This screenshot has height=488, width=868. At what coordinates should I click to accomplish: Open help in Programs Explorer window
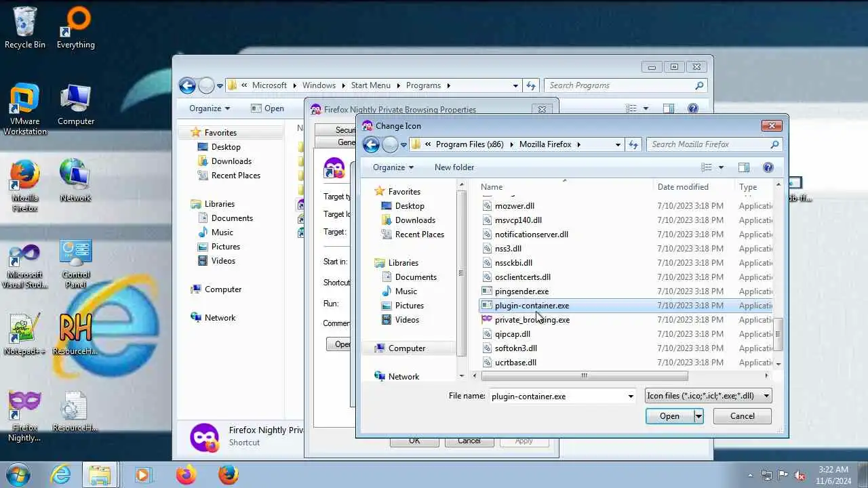pyautogui.click(x=693, y=108)
